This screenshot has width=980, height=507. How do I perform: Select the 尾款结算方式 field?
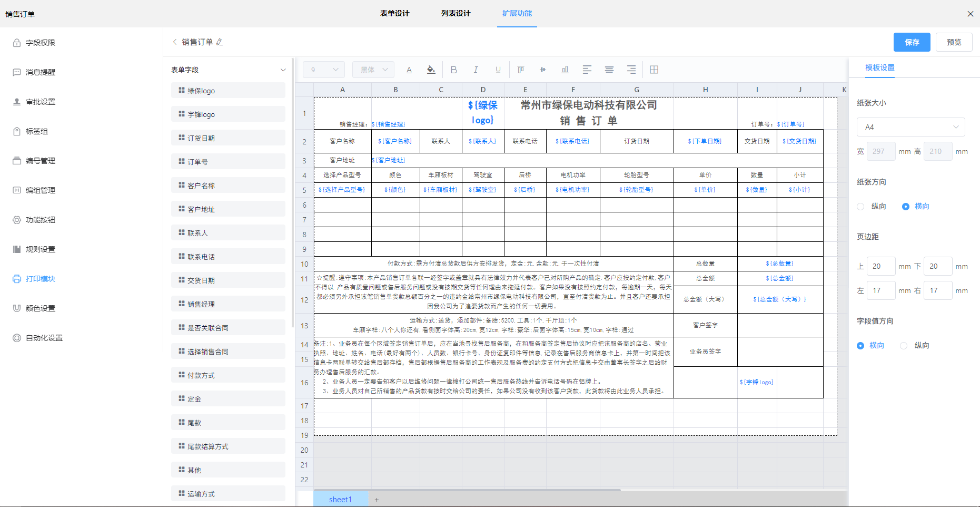coord(228,446)
